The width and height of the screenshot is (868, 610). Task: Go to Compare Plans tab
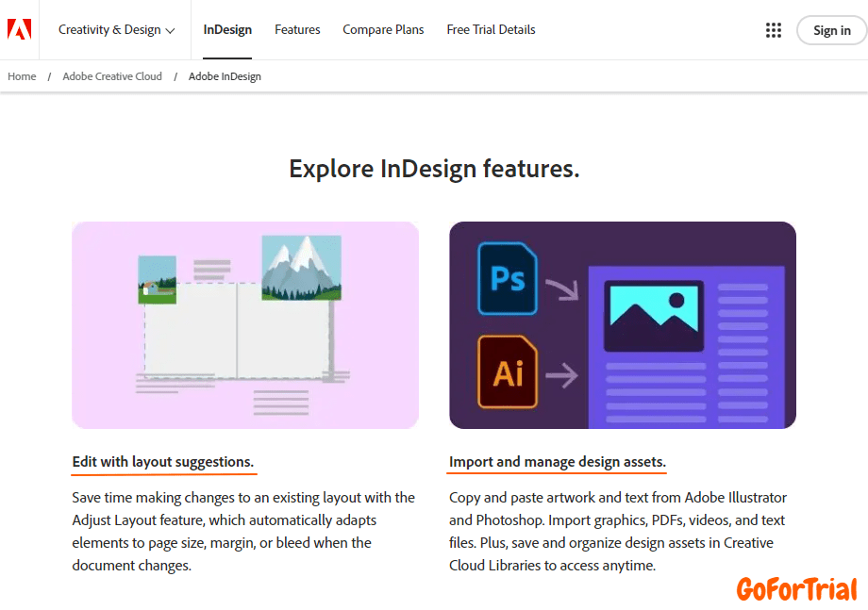(x=383, y=30)
